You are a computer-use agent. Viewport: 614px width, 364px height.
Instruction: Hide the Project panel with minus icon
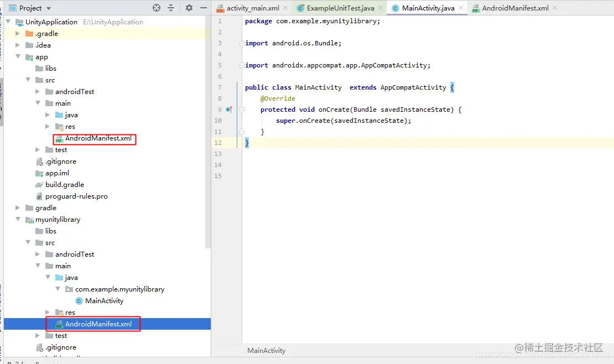pos(203,8)
